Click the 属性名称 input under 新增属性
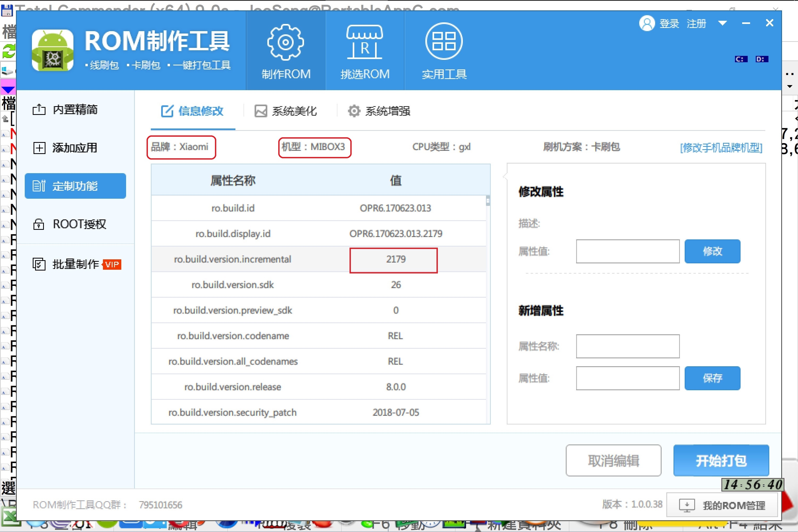Screen dimensions: 798x532 pyautogui.click(x=628, y=346)
